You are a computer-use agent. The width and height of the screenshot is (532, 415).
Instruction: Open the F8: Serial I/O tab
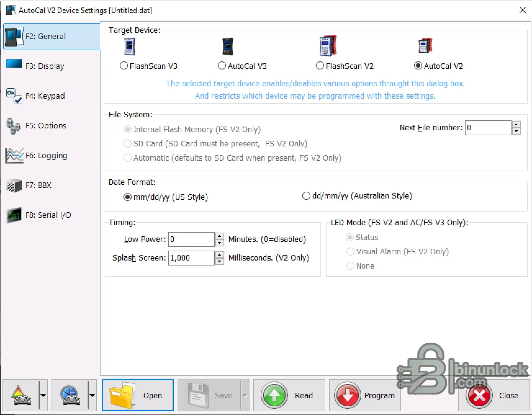52,215
